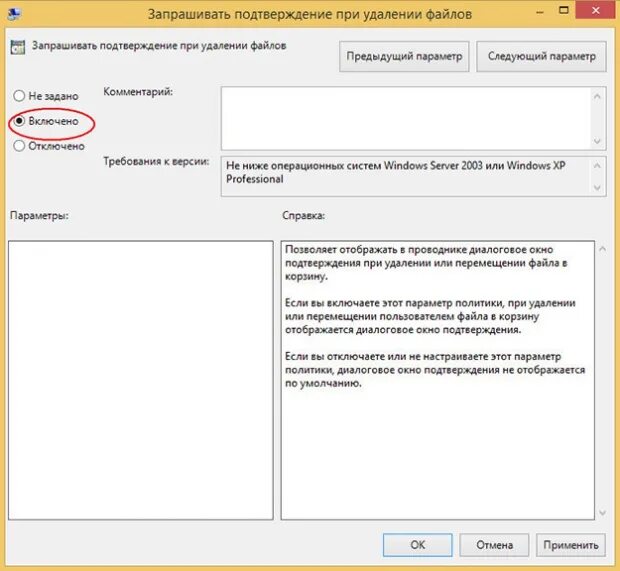Click help paragraph starting 'Если вы отключаете'

(435, 369)
